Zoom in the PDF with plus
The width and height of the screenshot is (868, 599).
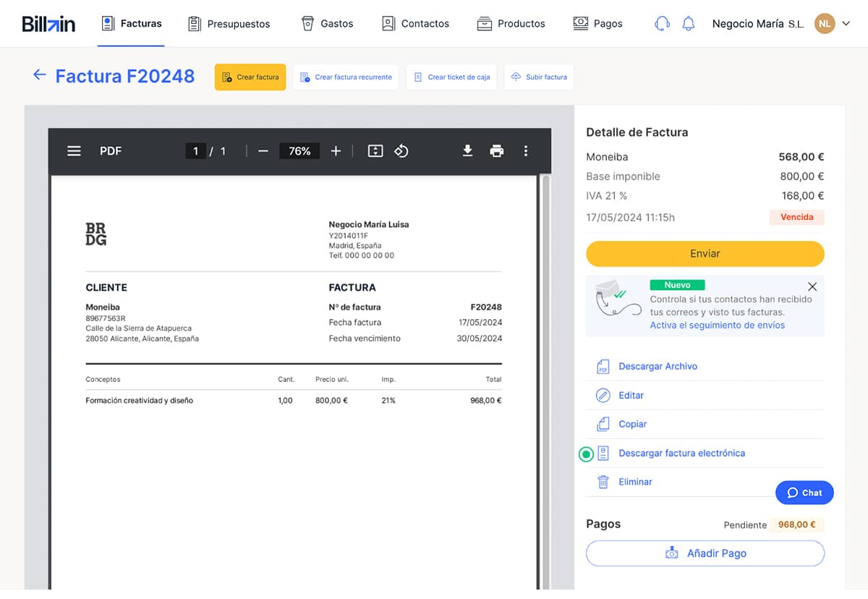pos(336,151)
